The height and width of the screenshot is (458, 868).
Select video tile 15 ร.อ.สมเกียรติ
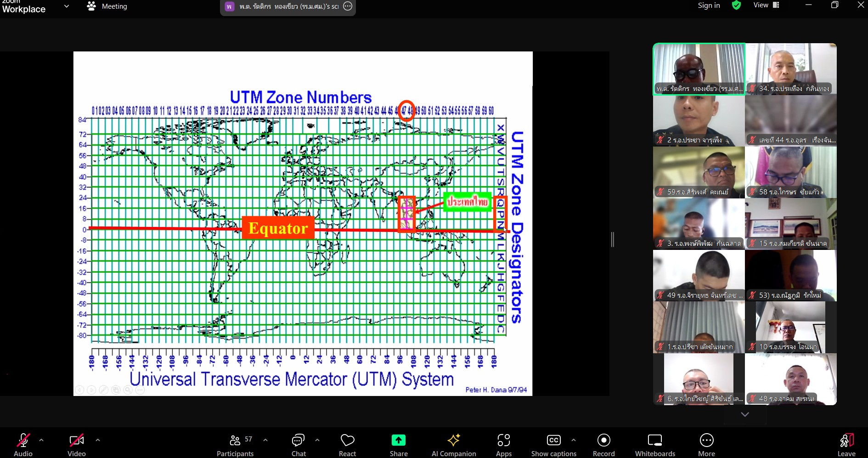coord(791,224)
